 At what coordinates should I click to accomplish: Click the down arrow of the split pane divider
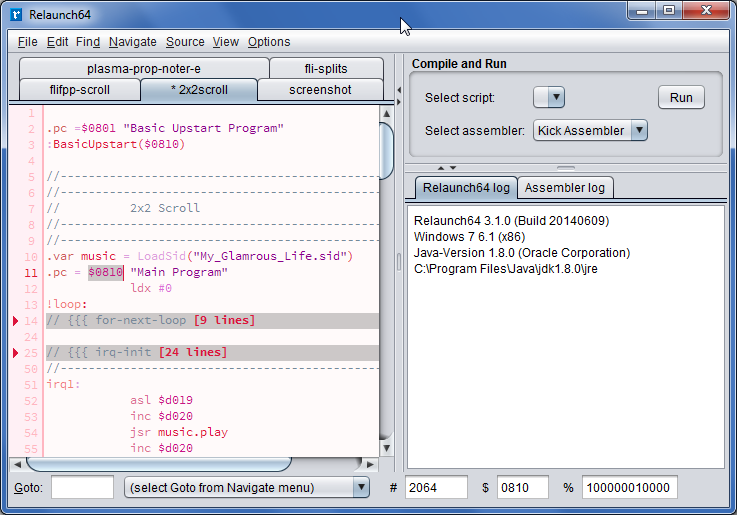pos(452,168)
